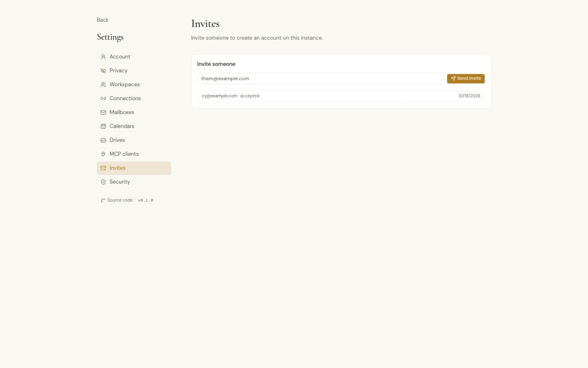Click the Drives hard-drive icon
This screenshot has width=588, height=368.
103,140
